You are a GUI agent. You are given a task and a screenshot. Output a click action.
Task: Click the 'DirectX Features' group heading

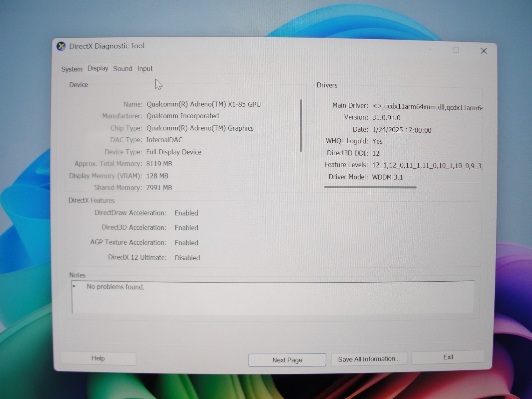pos(91,200)
